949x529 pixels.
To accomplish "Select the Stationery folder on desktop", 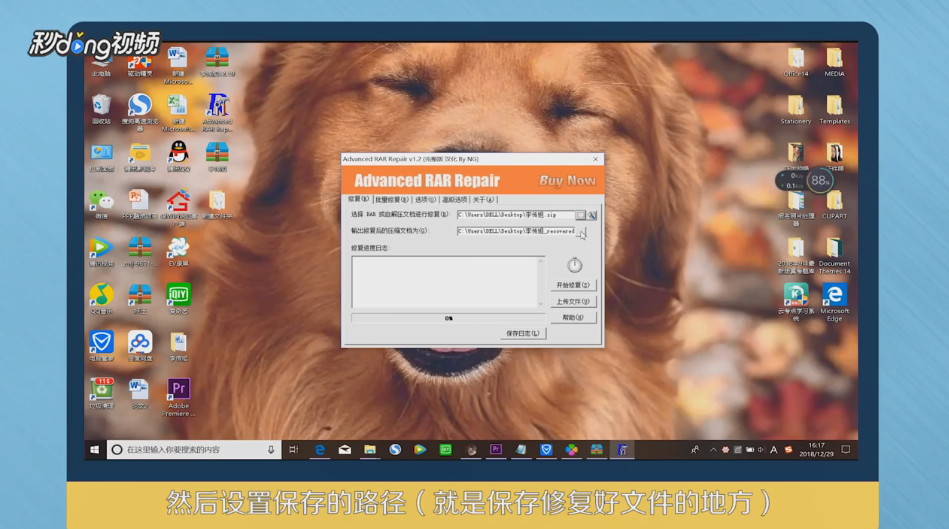I will pos(796,109).
